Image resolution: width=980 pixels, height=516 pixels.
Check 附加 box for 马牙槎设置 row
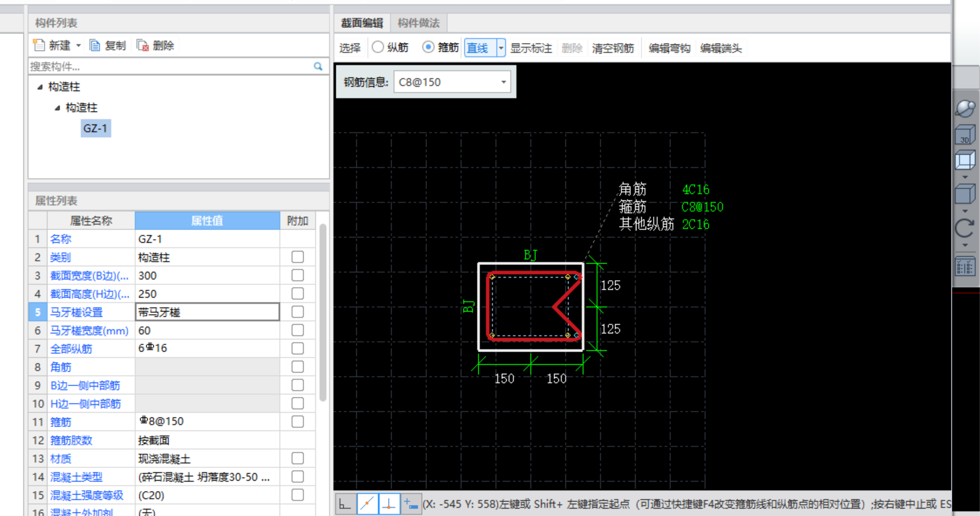pos(297,312)
